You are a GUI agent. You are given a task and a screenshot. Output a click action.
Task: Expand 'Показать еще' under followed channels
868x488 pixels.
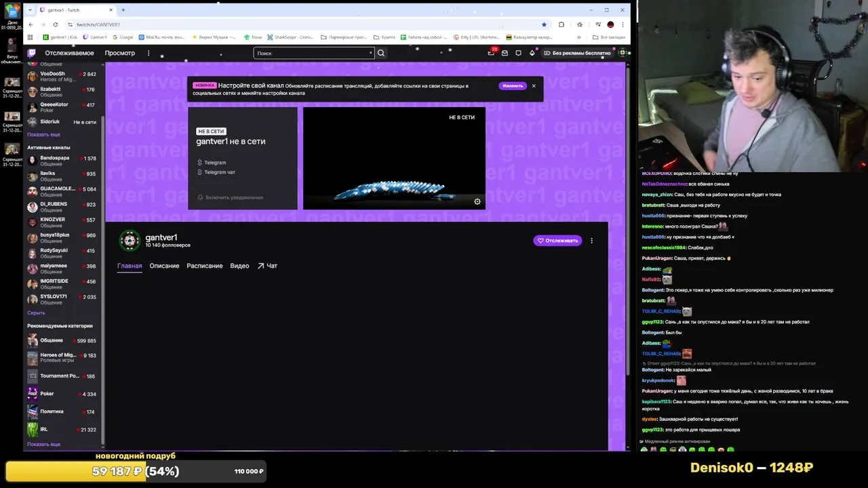43,135
